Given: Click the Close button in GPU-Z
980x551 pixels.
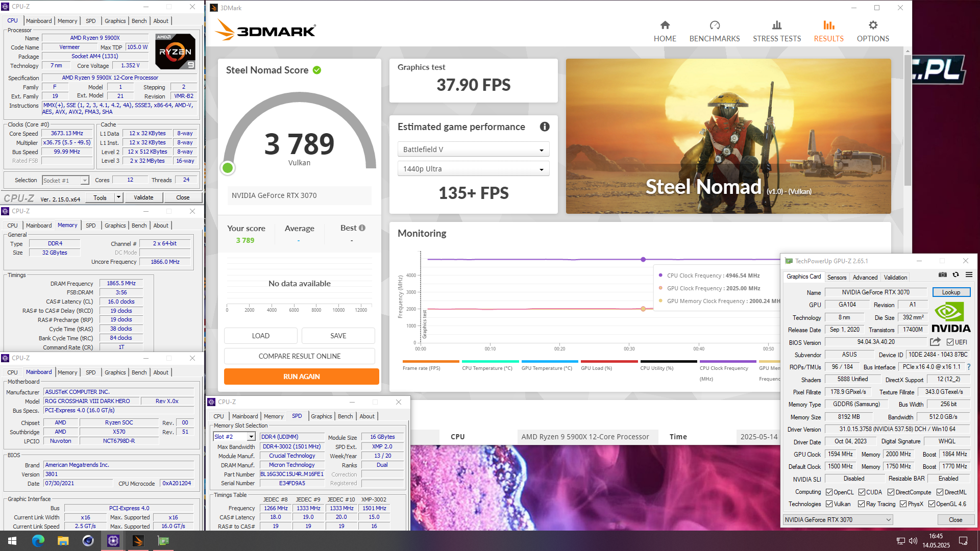Looking at the screenshot, I should [955, 520].
